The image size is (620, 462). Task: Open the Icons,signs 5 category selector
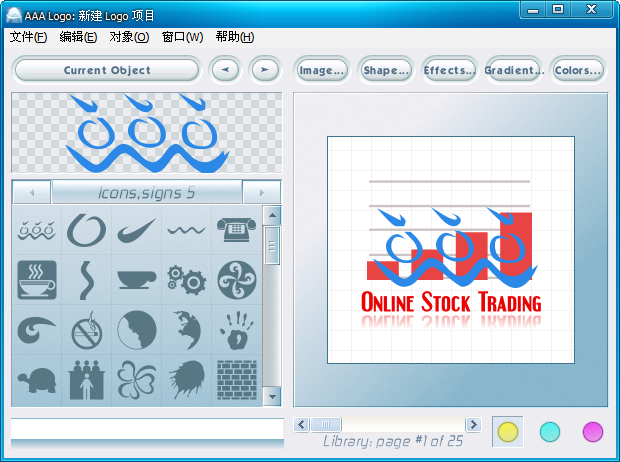pos(147,193)
